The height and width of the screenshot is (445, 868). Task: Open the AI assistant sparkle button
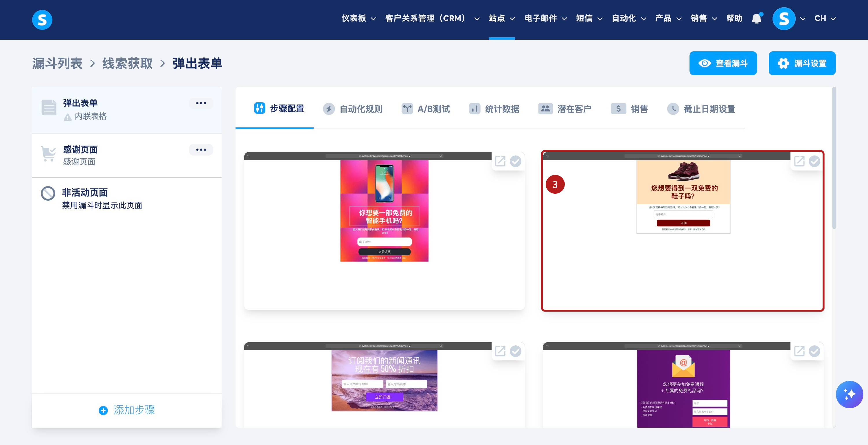click(x=849, y=394)
